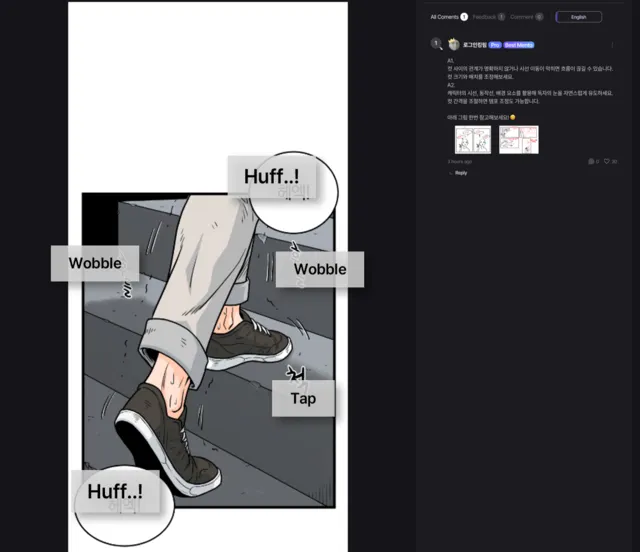The width and height of the screenshot is (640, 552).
Task: Click the '3 hours ago' timestamp
Action: 460,162
